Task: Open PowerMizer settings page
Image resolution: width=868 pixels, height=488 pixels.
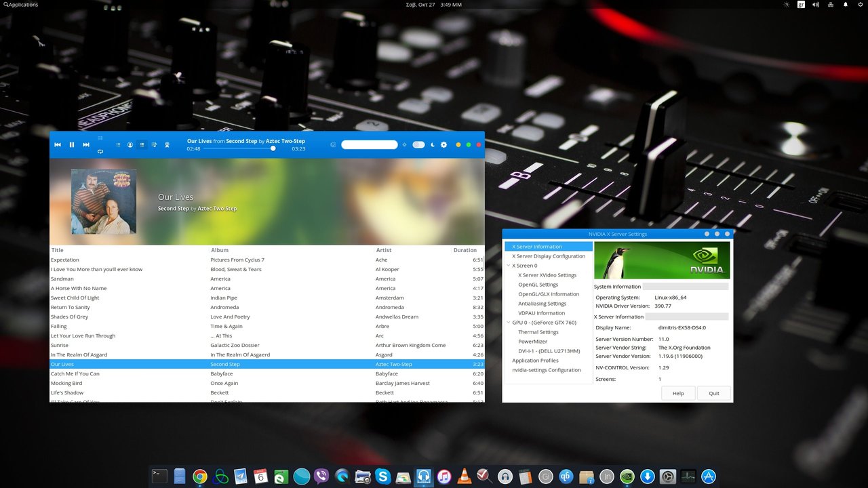Action: click(x=532, y=342)
